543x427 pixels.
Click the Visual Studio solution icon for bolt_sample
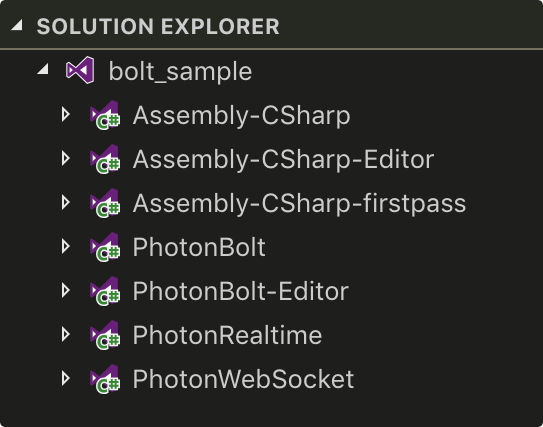(x=80, y=70)
